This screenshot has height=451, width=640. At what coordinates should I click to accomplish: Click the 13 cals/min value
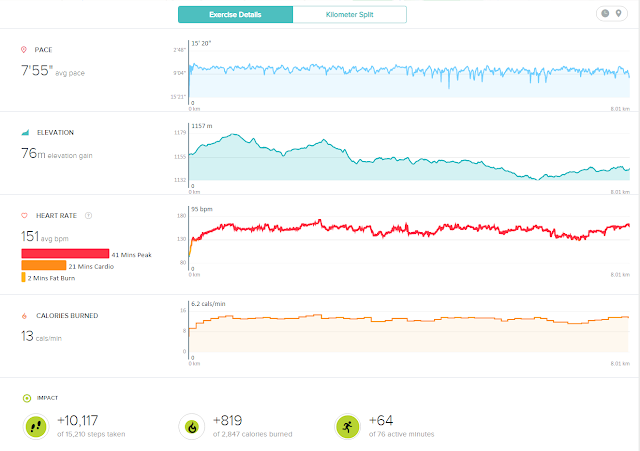point(41,336)
